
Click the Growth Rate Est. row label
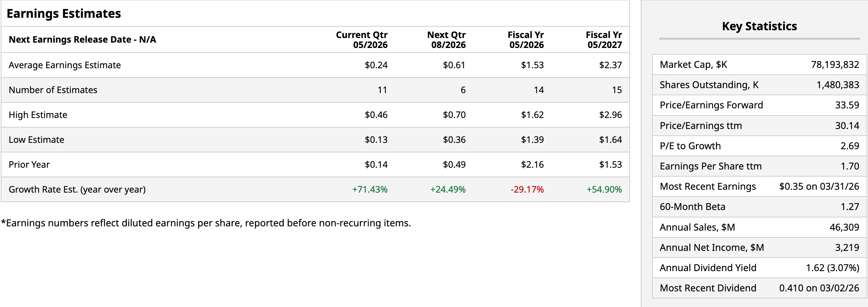(x=77, y=189)
